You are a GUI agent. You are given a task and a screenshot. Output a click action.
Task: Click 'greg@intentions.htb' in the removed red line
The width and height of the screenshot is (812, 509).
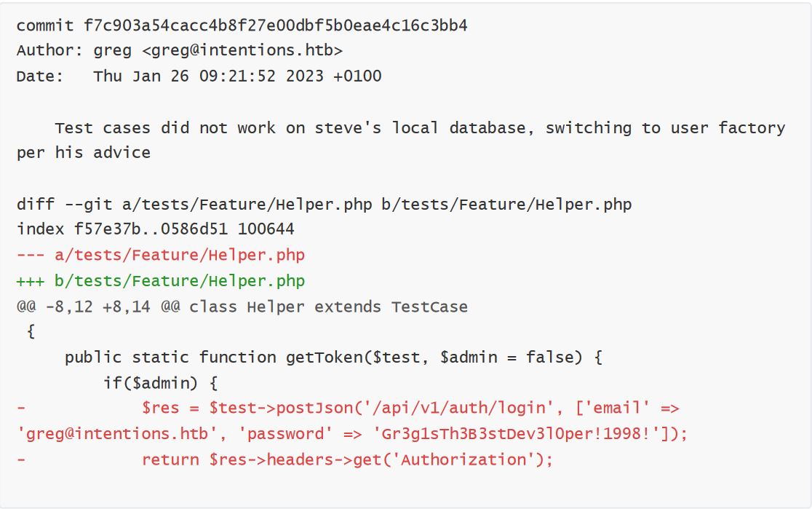click(117, 433)
